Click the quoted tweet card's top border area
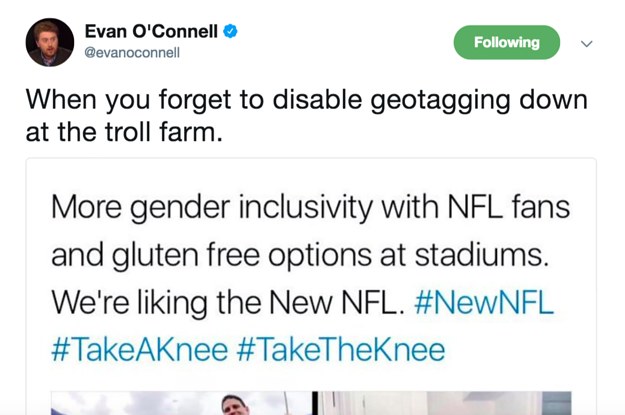The width and height of the screenshot is (625, 415). tap(310, 162)
